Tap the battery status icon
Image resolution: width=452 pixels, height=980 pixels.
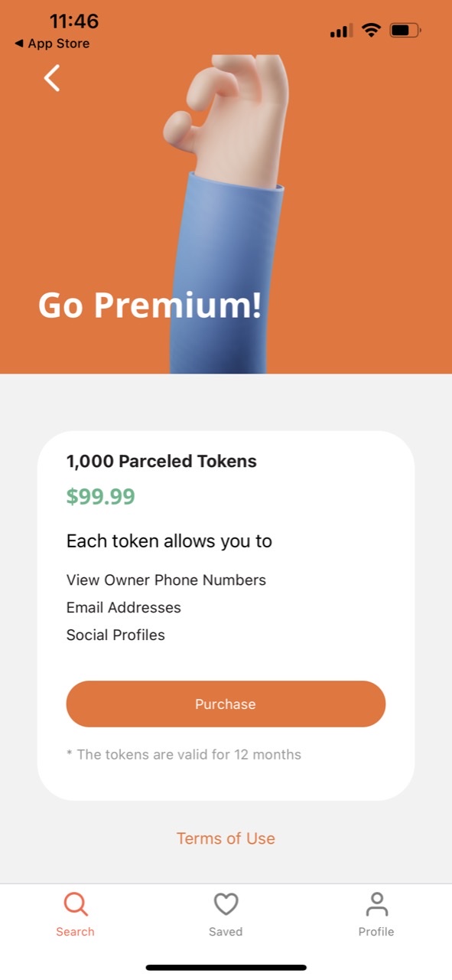(x=405, y=31)
